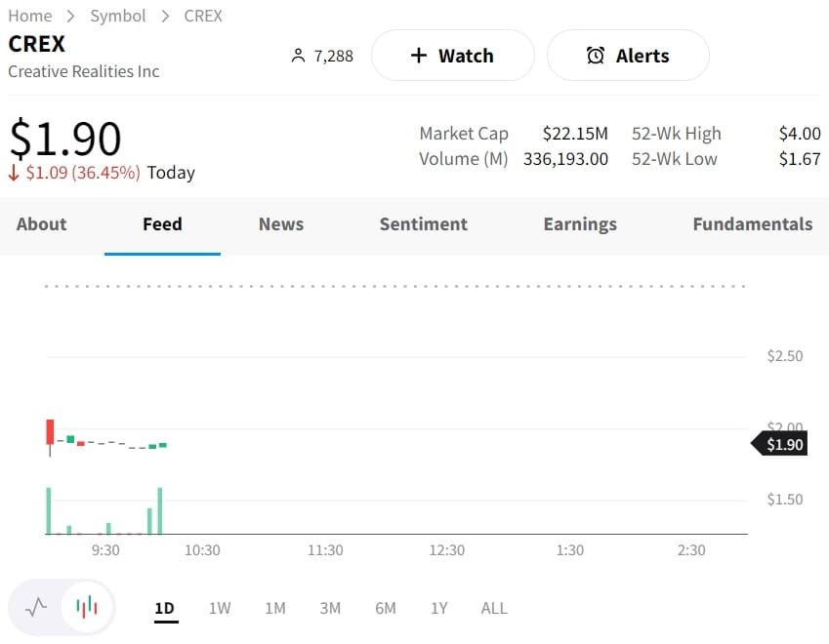Click the watchers person icon
Image resolution: width=829 pixels, height=644 pixels.
pyautogui.click(x=299, y=57)
